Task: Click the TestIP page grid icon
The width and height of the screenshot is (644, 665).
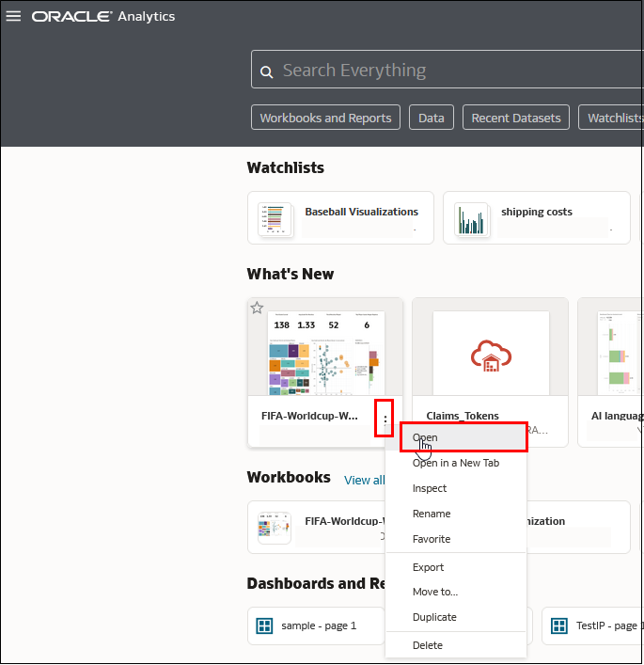Action: (559, 625)
